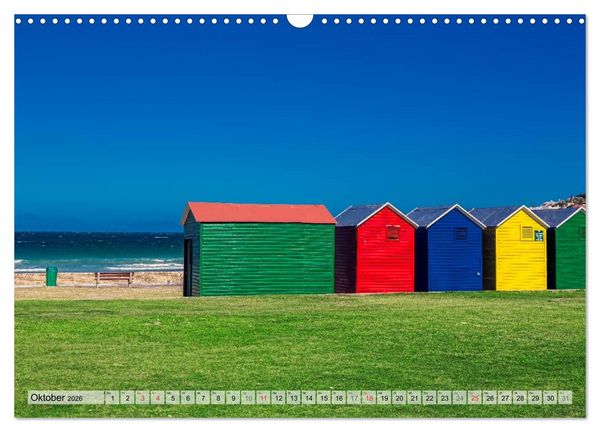Select day 8 in the calendar strip
This screenshot has height=432, width=600.
[218, 398]
